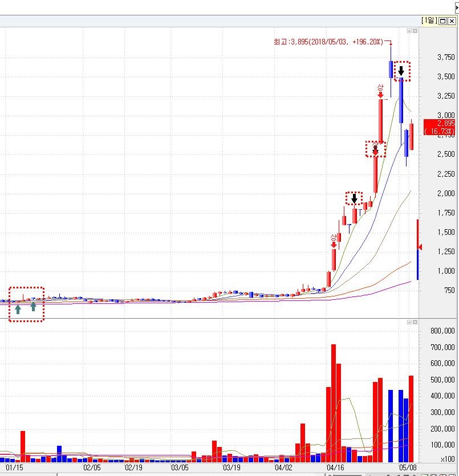Viewport: 459px width, 476px height.
Task: Select the 02/19 date label
Action: point(133,467)
